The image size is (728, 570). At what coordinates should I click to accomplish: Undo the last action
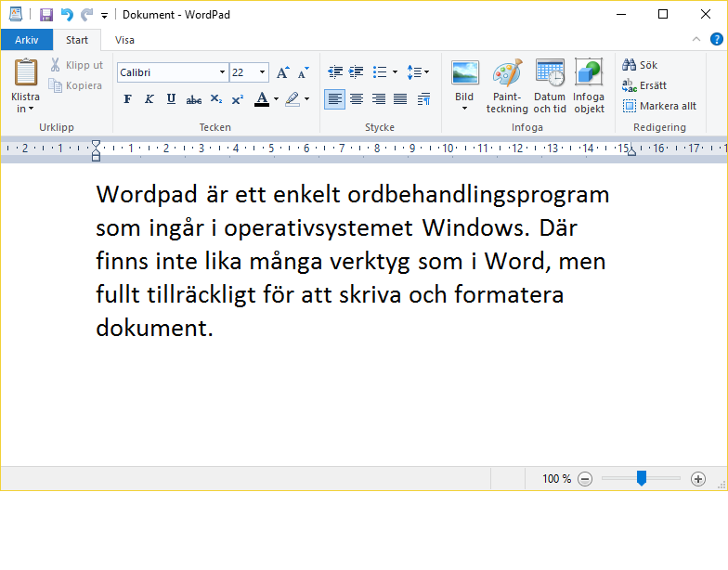click(67, 15)
